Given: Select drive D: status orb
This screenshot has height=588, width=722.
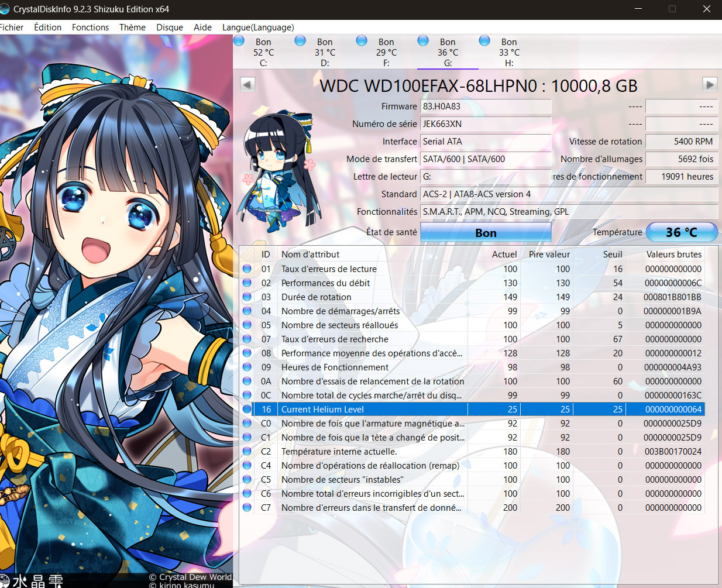Looking at the screenshot, I should click(x=300, y=40).
